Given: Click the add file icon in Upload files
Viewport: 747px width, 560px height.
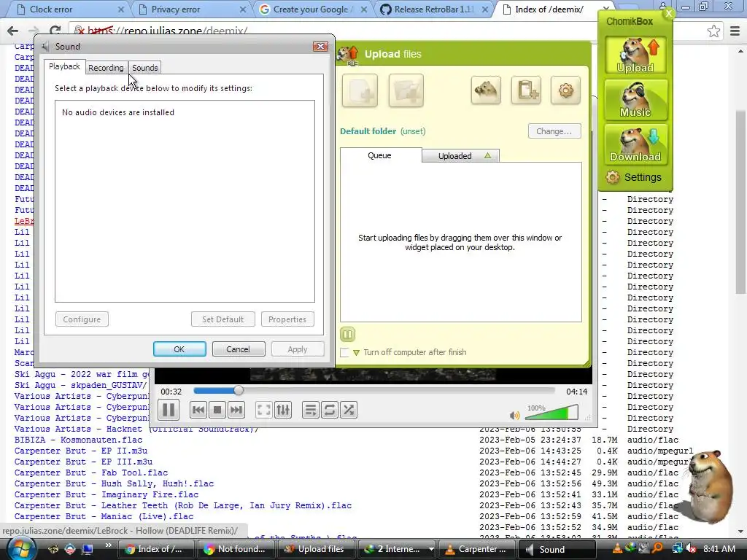Looking at the screenshot, I should point(360,90).
